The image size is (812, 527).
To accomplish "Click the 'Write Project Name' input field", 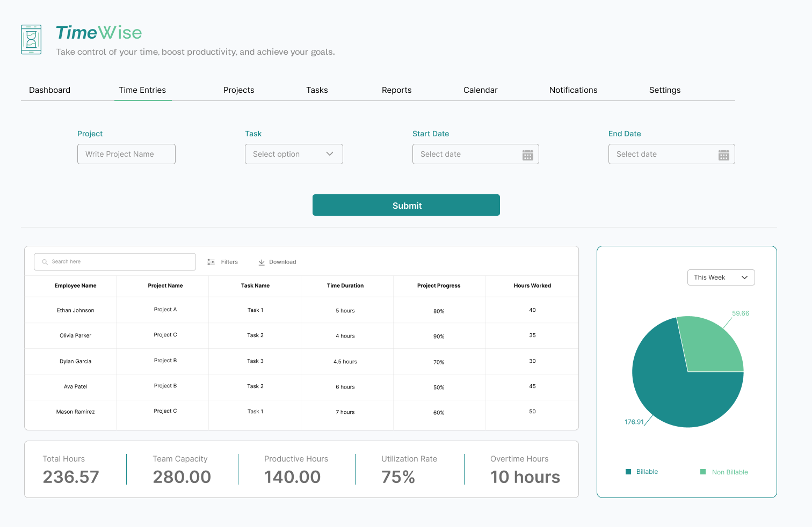I will coord(126,154).
